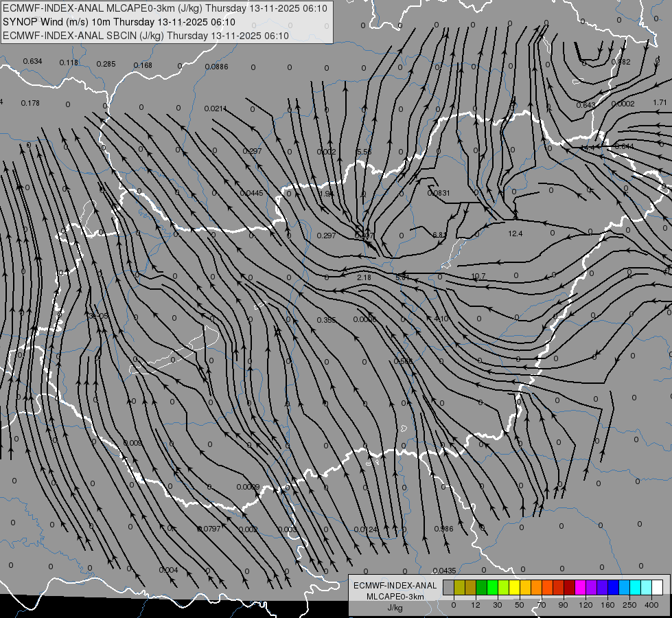Click the legend scale label 120
672x618 pixels.
pos(586,605)
